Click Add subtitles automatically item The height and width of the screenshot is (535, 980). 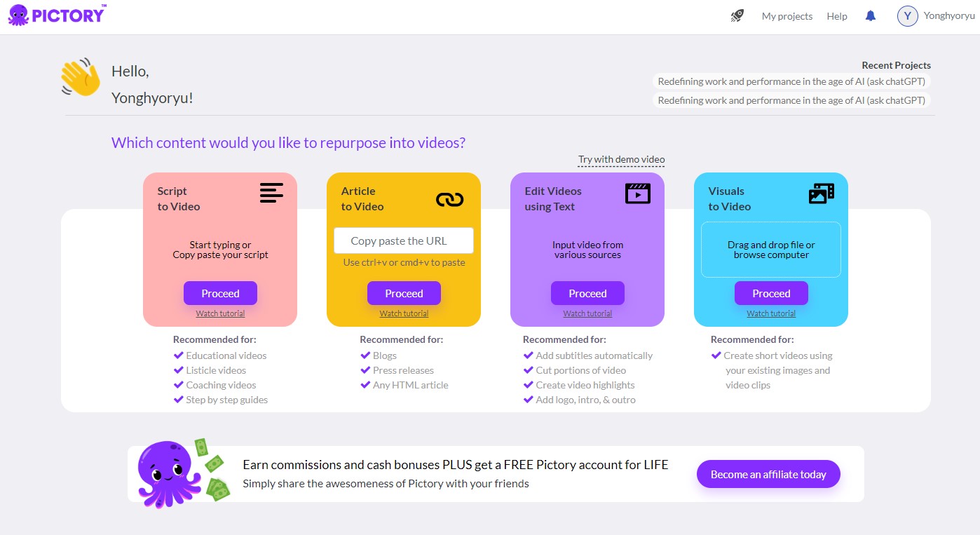(x=588, y=355)
